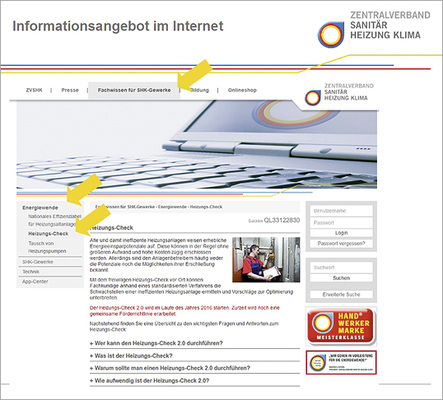Screen dimensions: 443x400
Task: Click the large ZVSHK logo at top right
Action: (374, 29)
